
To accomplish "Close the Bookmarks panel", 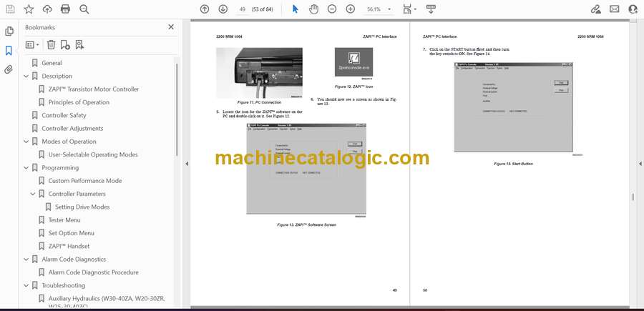I will tap(171, 27).
